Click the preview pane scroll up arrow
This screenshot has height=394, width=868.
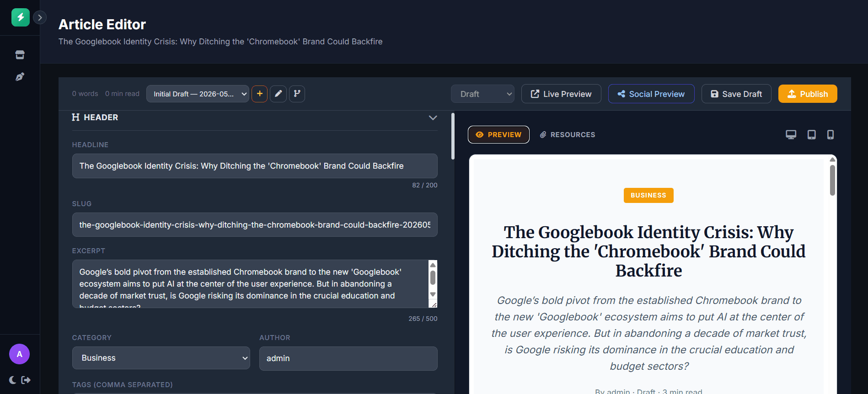pos(833,159)
